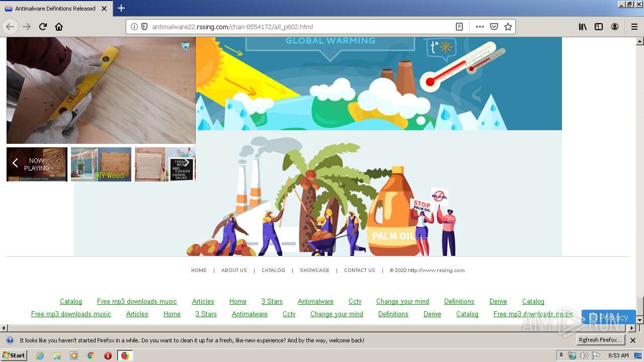Open tracking protection shield icon
The image size is (644, 362).
pyautogui.click(x=144, y=27)
